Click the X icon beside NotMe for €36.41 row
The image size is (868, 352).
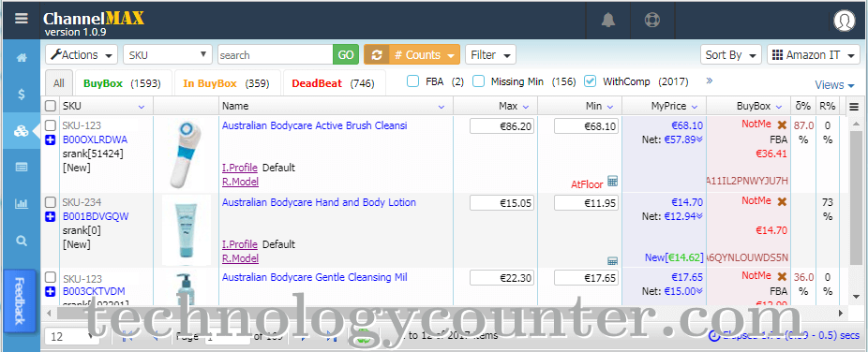coord(782,125)
